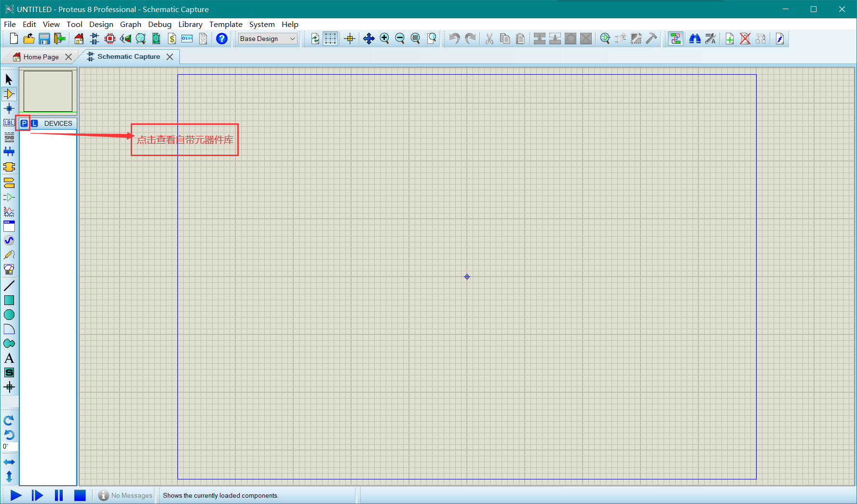The width and height of the screenshot is (857, 504).
Task: Toggle the grid display
Action: click(330, 39)
